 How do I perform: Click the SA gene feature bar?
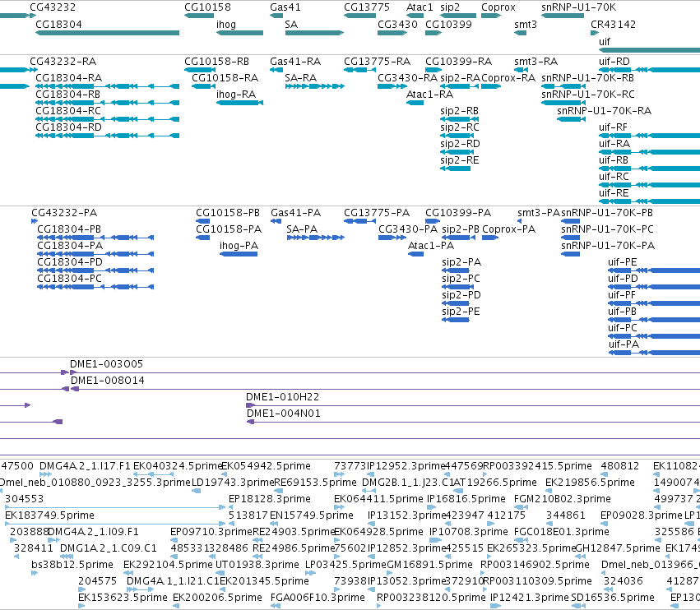tap(315, 33)
